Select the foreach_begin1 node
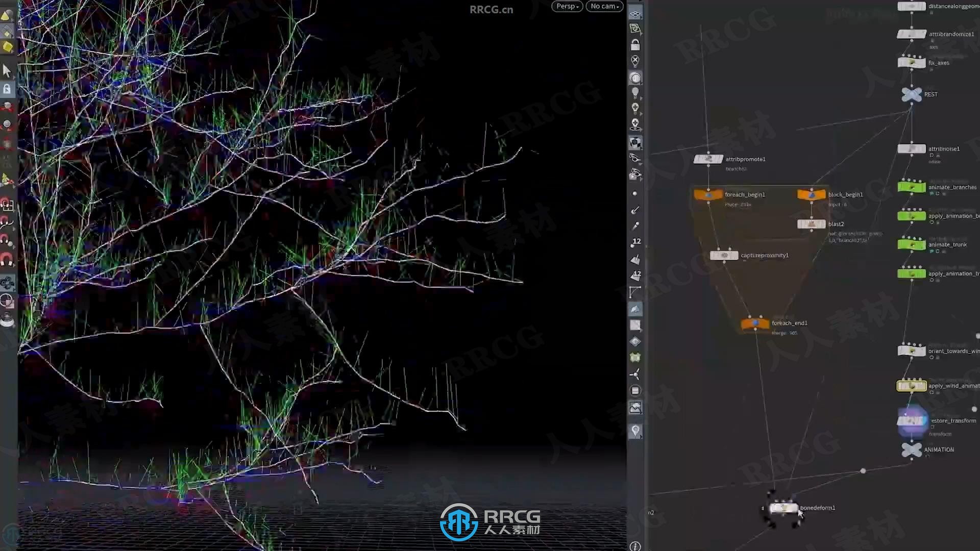The image size is (980, 551). (x=708, y=194)
